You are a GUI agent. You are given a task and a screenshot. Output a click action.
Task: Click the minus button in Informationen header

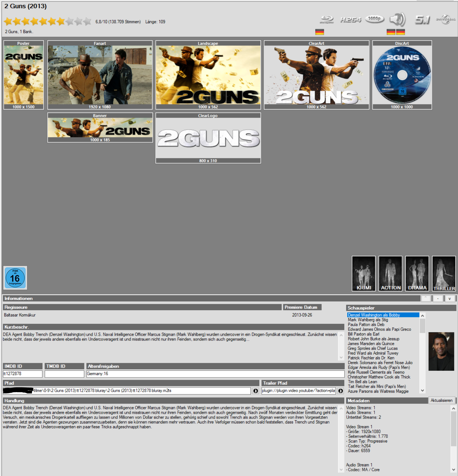(x=438, y=299)
